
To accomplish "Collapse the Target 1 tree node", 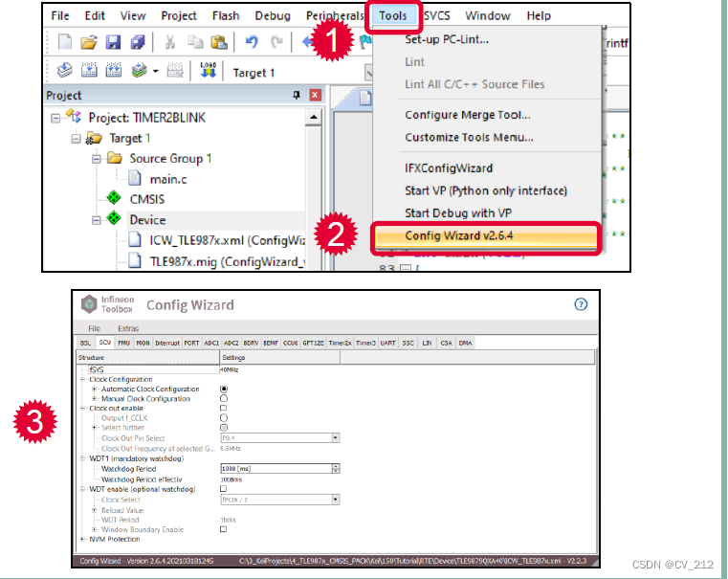I will coord(76,139).
